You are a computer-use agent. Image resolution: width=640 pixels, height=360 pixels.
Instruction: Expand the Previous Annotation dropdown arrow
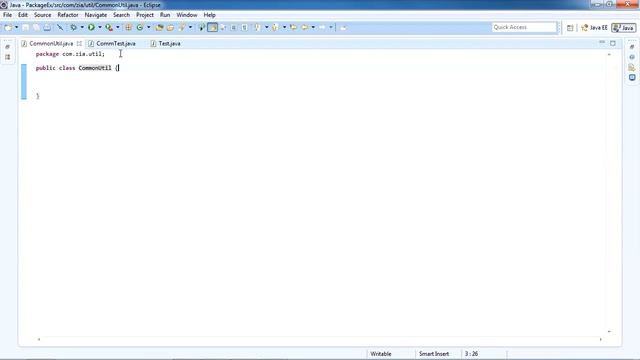click(x=284, y=27)
